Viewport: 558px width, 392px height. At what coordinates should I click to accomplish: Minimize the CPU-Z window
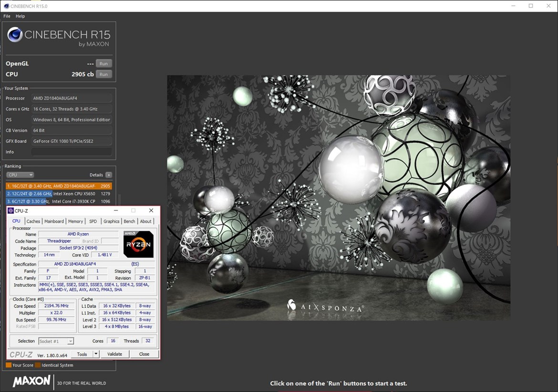[x=116, y=211]
